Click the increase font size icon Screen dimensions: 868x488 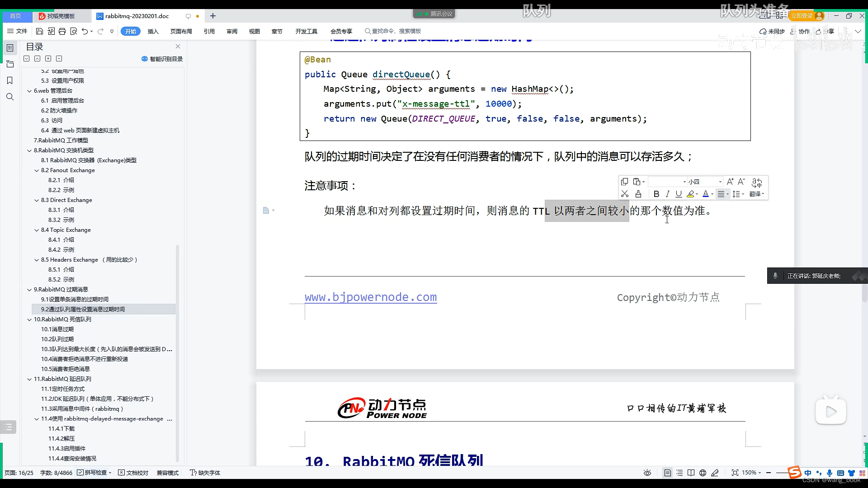click(x=730, y=182)
